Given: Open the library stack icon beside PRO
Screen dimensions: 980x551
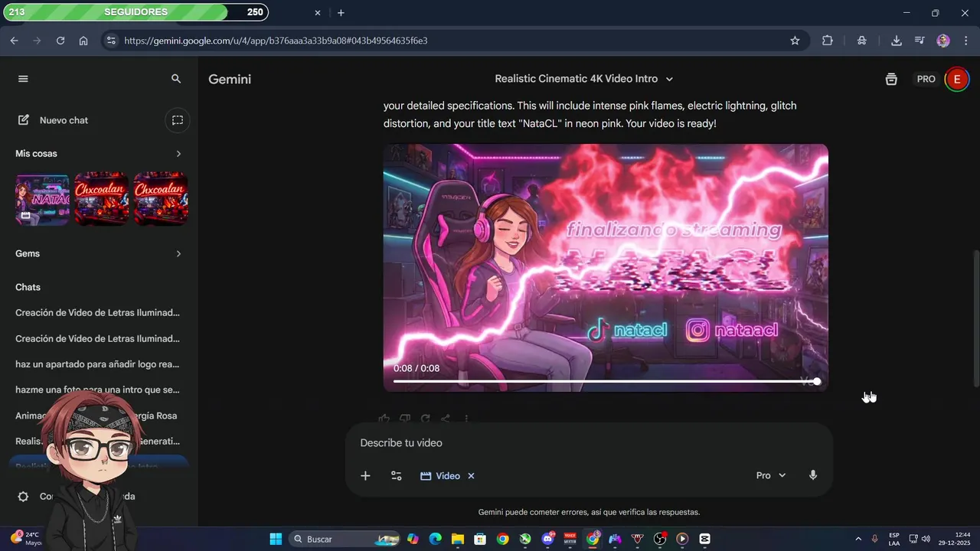Looking at the screenshot, I should pyautogui.click(x=891, y=80).
